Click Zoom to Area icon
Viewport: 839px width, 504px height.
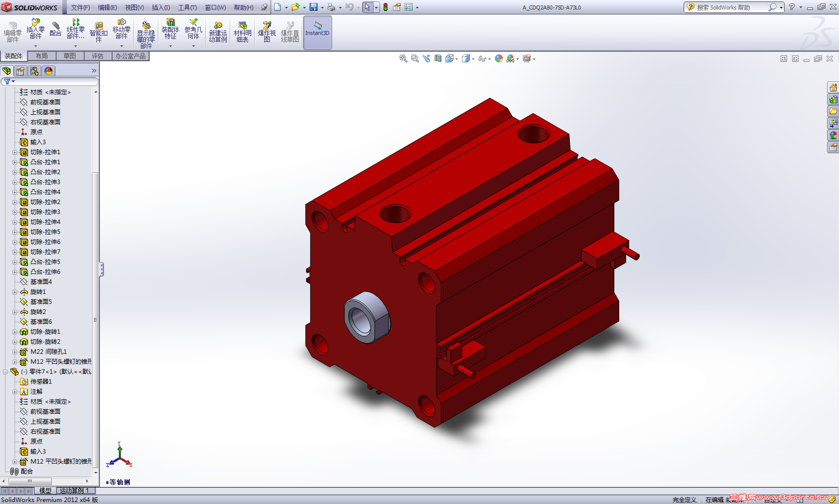(x=415, y=58)
